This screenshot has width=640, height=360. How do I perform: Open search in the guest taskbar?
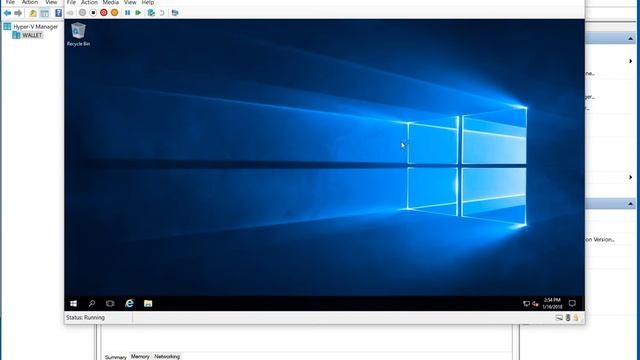point(92,303)
